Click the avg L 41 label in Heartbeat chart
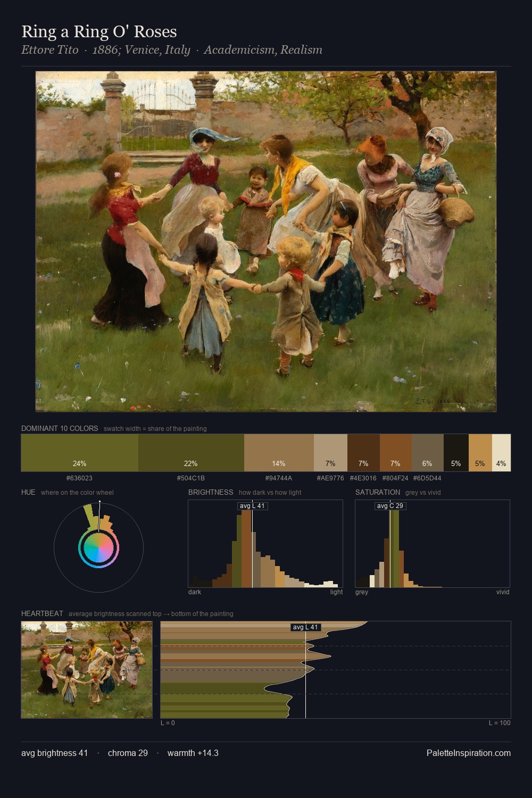The width and height of the screenshot is (532, 798). [305, 627]
